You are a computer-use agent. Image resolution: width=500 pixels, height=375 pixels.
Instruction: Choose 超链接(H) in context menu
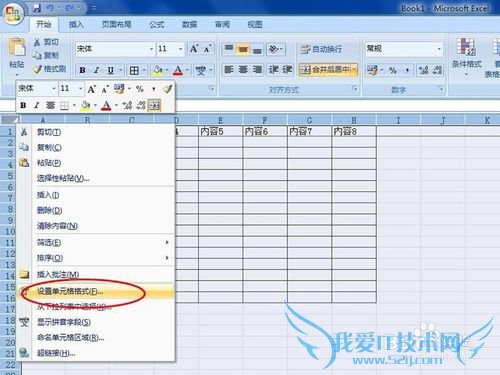[96, 353]
